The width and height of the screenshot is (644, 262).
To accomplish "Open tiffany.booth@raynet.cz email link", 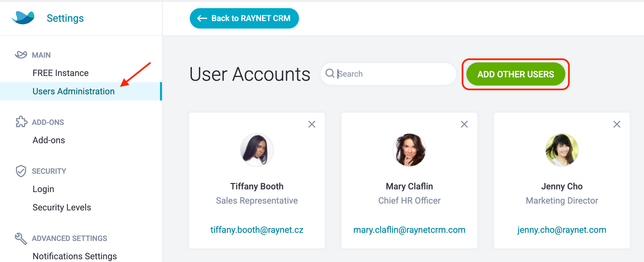I will (x=257, y=230).
